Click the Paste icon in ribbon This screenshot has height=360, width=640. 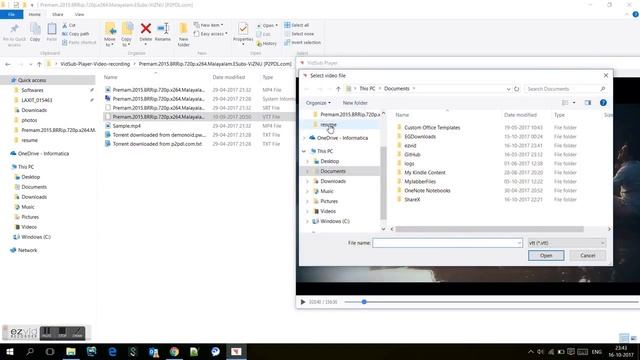52,32
